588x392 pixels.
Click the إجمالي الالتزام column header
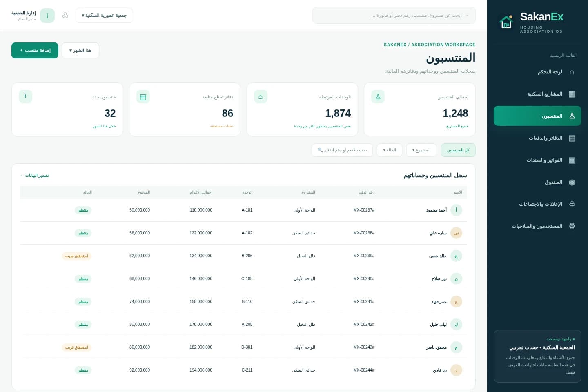(x=201, y=192)
